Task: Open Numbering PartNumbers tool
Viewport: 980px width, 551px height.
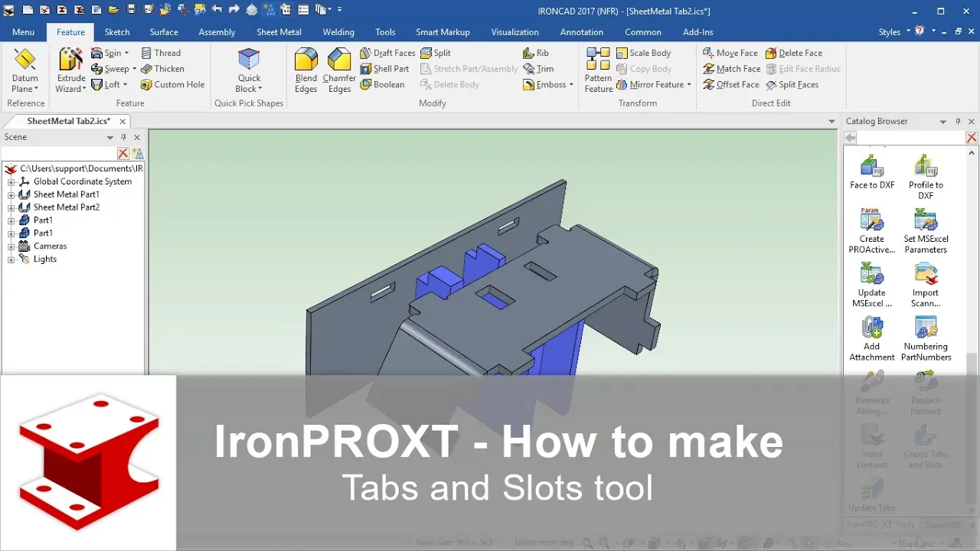Action: tap(926, 338)
